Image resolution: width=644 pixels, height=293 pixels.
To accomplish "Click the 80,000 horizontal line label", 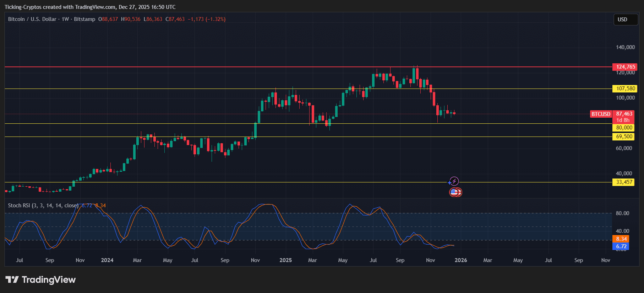I will [x=624, y=128].
